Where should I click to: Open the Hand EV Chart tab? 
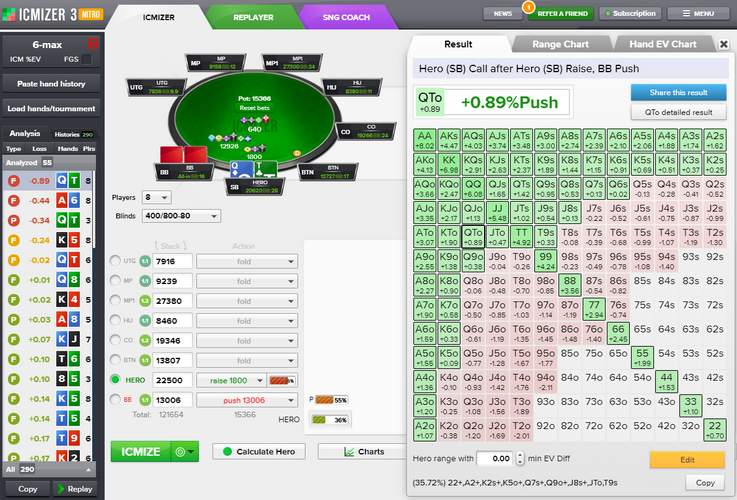click(663, 44)
